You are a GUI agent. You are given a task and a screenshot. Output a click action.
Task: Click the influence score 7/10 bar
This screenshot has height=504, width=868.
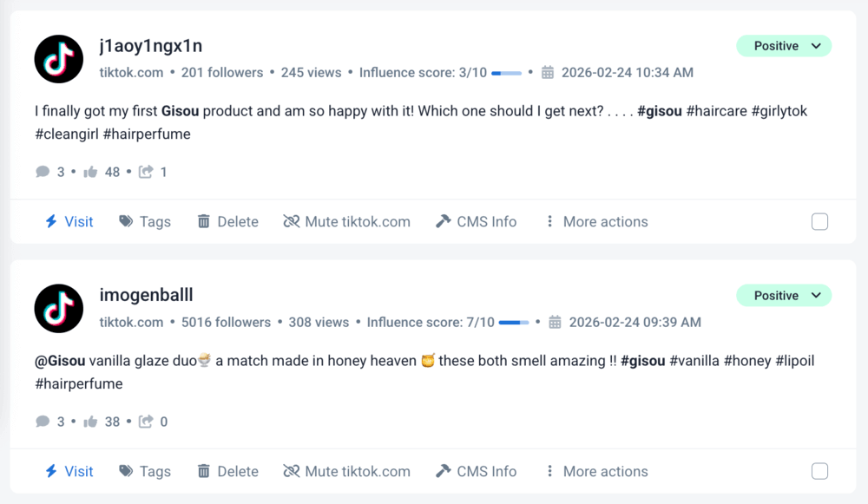click(514, 323)
